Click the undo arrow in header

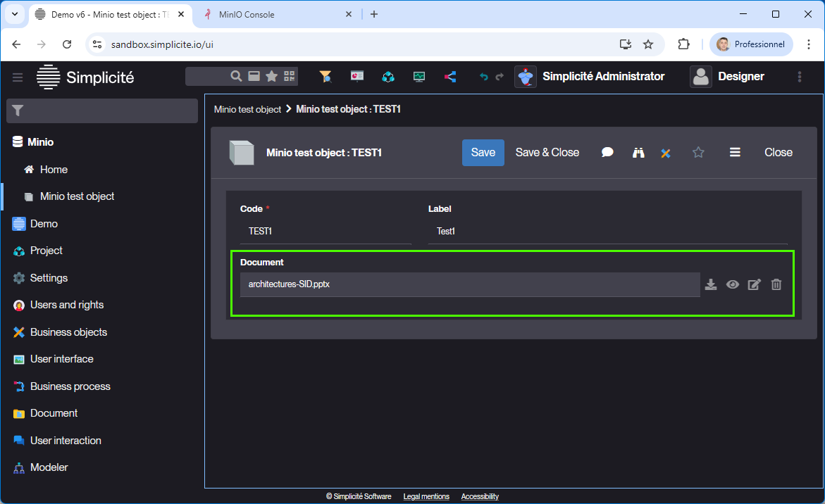[x=483, y=77]
